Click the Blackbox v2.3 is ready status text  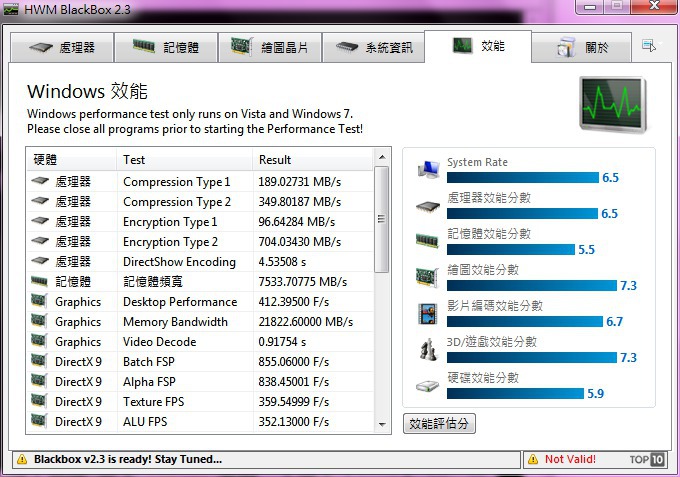click(128, 459)
